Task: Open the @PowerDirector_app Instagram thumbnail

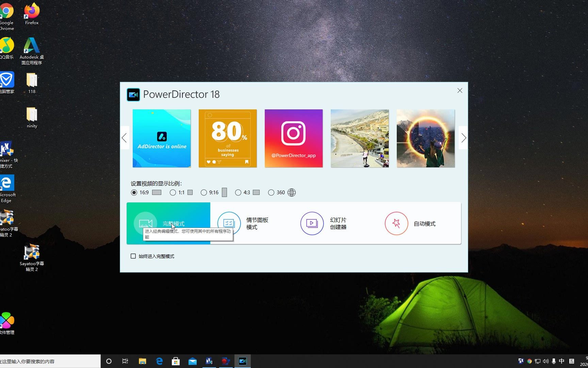Action: [x=294, y=138]
